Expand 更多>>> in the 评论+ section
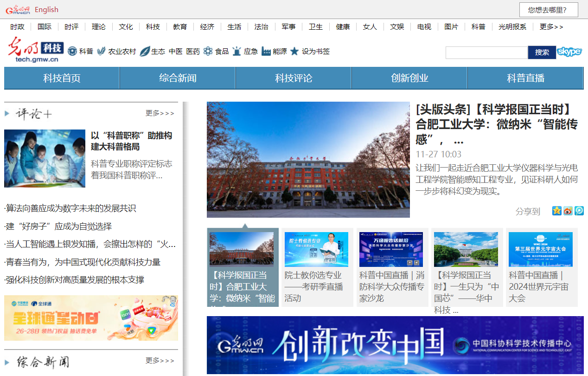This screenshot has width=588, height=376. [x=160, y=113]
